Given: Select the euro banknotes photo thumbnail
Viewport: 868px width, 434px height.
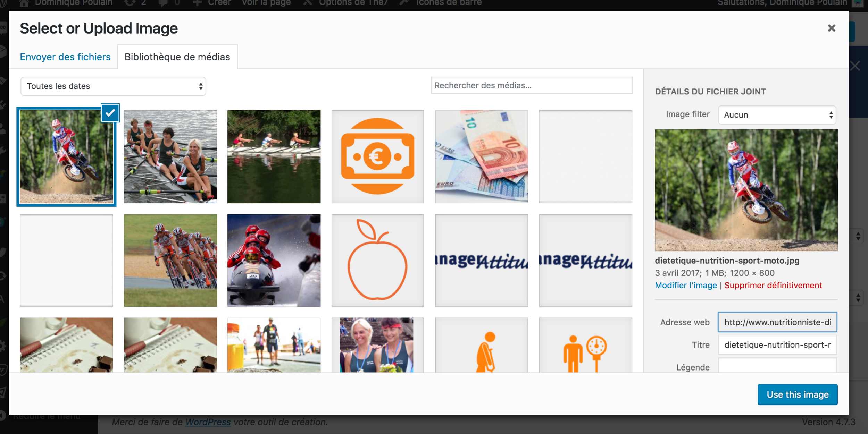Looking at the screenshot, I should (x=481, y=156).
